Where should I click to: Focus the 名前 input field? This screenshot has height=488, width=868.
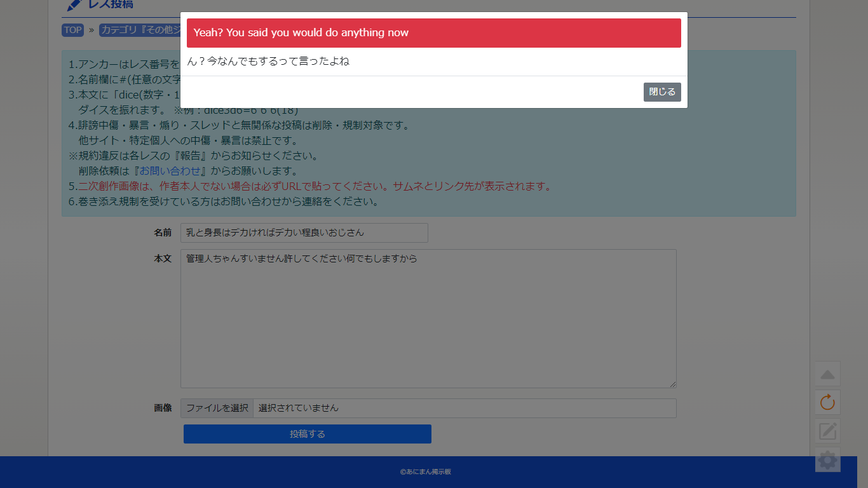[x=304, y=233]
